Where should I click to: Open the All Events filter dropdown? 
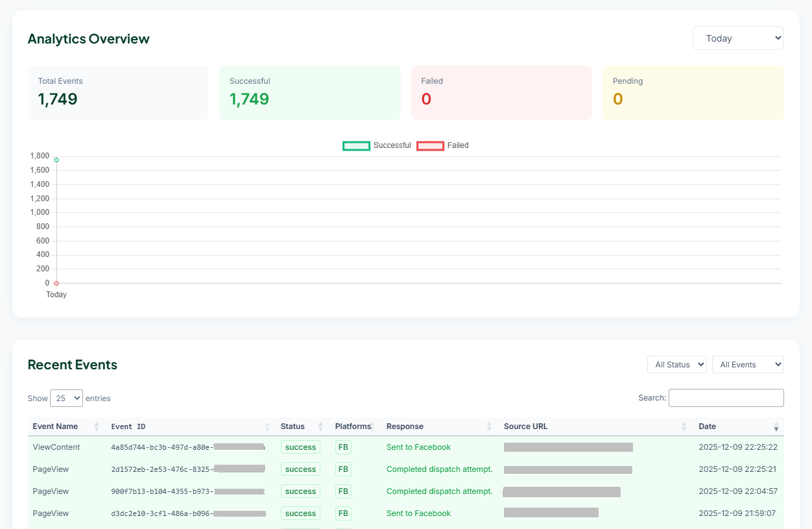tap(748, 364)
